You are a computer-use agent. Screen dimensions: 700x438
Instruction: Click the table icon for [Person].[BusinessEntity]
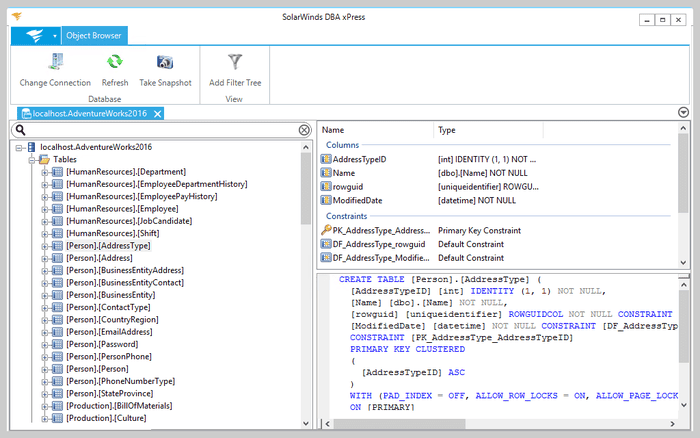tap(57, 295)
